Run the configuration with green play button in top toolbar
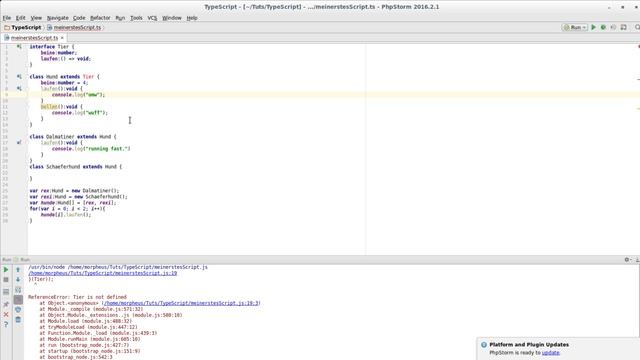Viewport: 640px width, 360px height. 593,27
